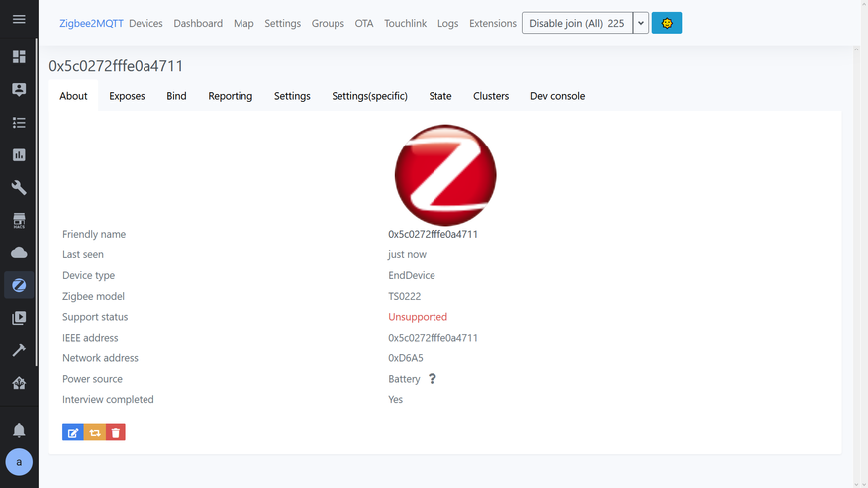
Task: Click the Friendly name value text
Action: pyautogui.click(x=433, y=234)
